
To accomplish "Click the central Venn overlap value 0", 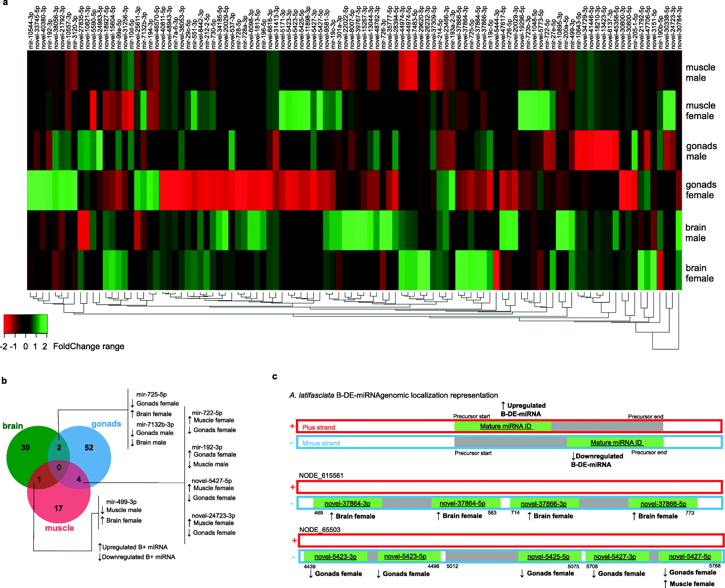I will [x=59, y=467].
